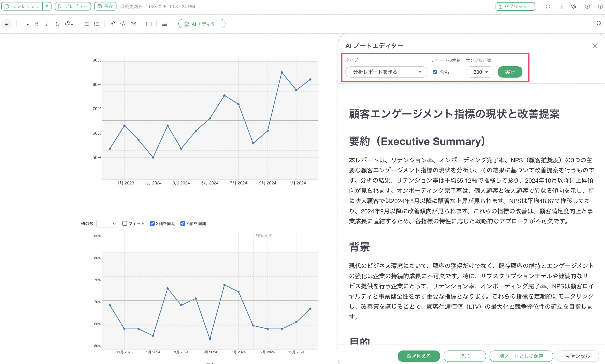Click the 実行 button

coord(510,72)
